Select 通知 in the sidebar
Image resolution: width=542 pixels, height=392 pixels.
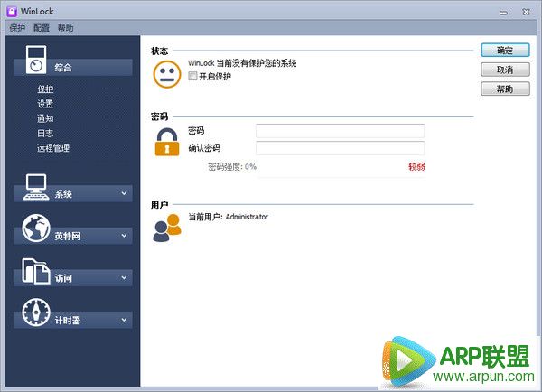pyautogui.click(x=45, y=118)
